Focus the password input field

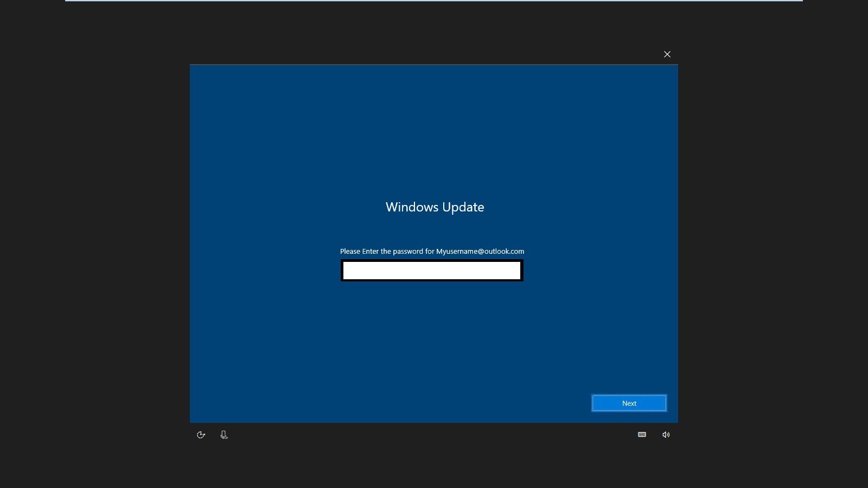coord(432,271)
